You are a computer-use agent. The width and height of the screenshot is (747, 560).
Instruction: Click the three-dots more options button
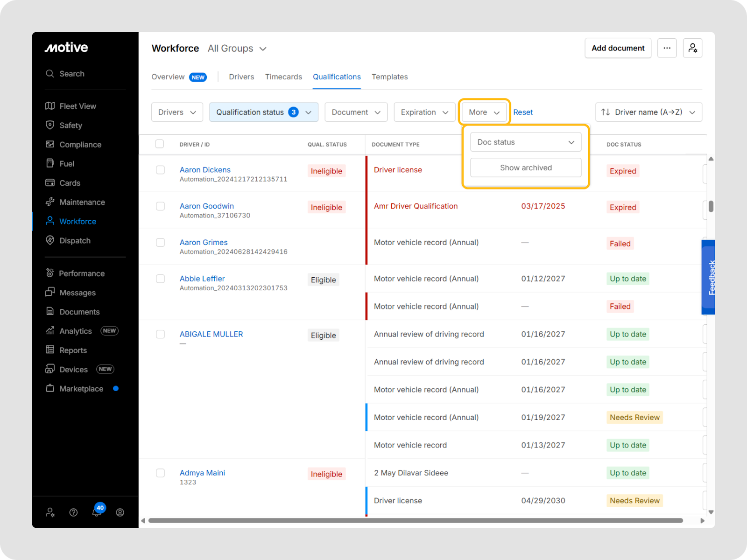click(667, 48)
